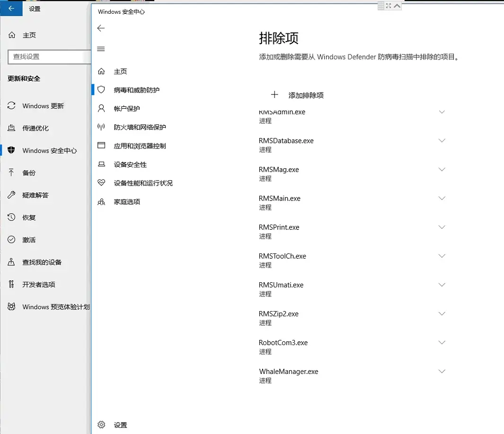Click 添加排除项 button label
Screen dimensions: 504x434
tap(306, 95)
